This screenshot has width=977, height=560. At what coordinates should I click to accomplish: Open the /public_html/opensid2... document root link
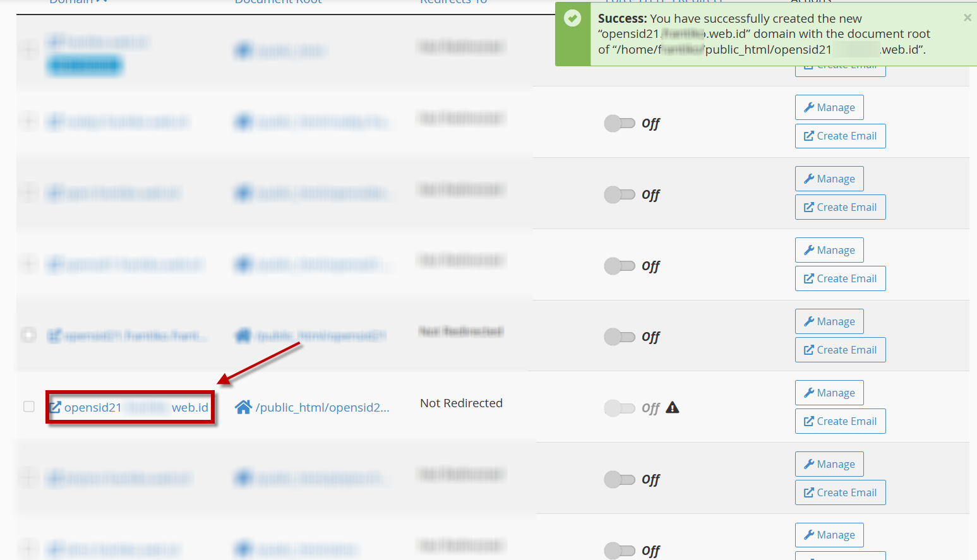[x=322, y=407]
